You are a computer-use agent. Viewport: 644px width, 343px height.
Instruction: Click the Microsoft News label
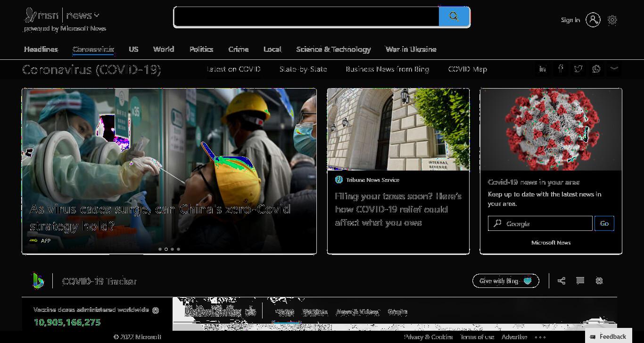pyautogui.click(x=551, y=243)
